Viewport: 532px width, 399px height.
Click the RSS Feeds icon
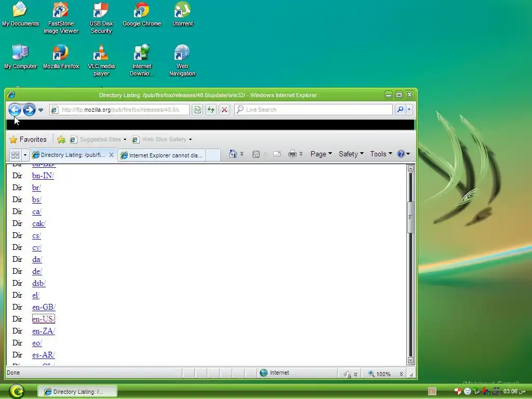[256, 154]
